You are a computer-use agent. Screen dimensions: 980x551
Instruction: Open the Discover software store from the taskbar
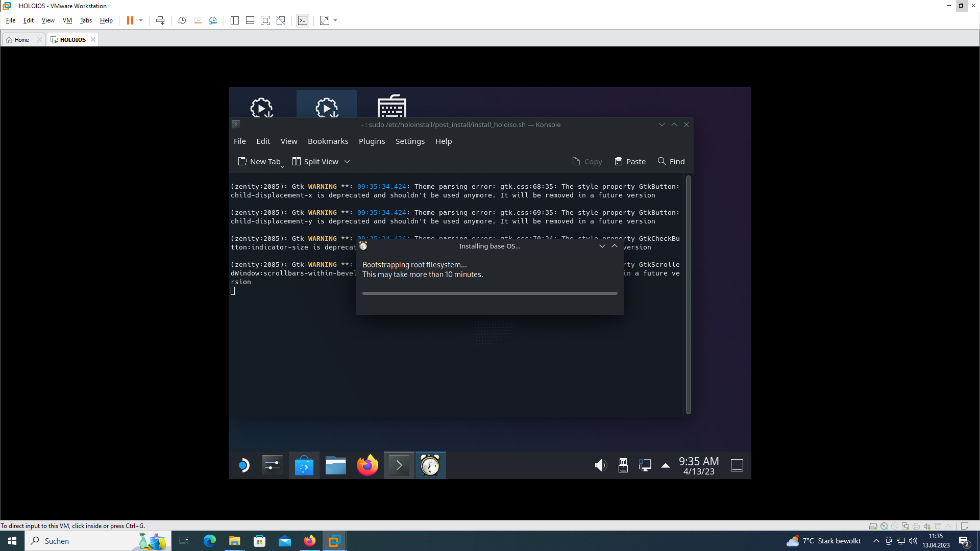point(304,465)
